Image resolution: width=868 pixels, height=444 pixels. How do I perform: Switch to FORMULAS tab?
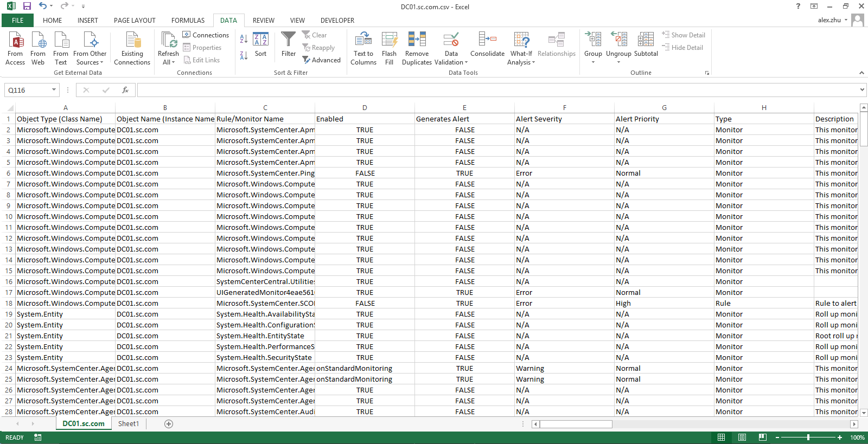tap(188, 20)
